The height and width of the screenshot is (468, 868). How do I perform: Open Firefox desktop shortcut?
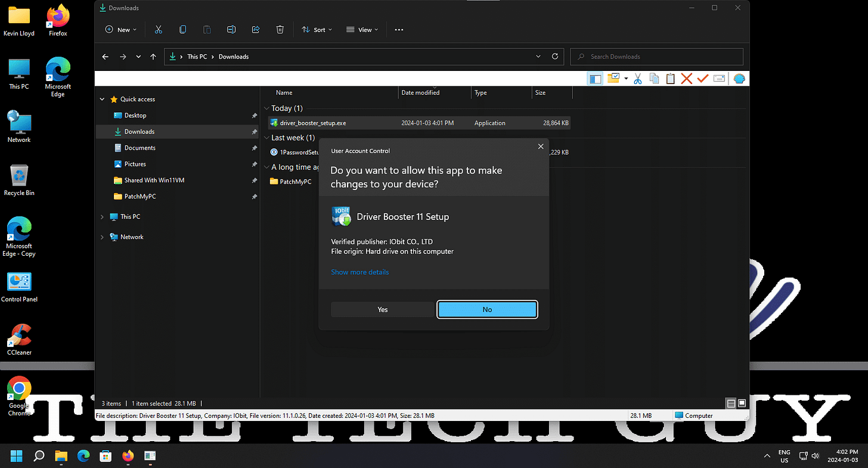pos(58,20)
